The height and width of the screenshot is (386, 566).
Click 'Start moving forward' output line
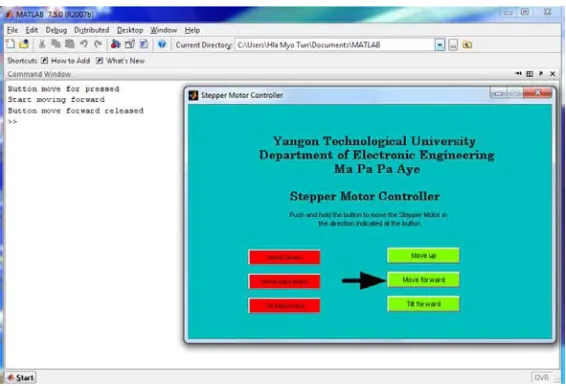point(56,99)
